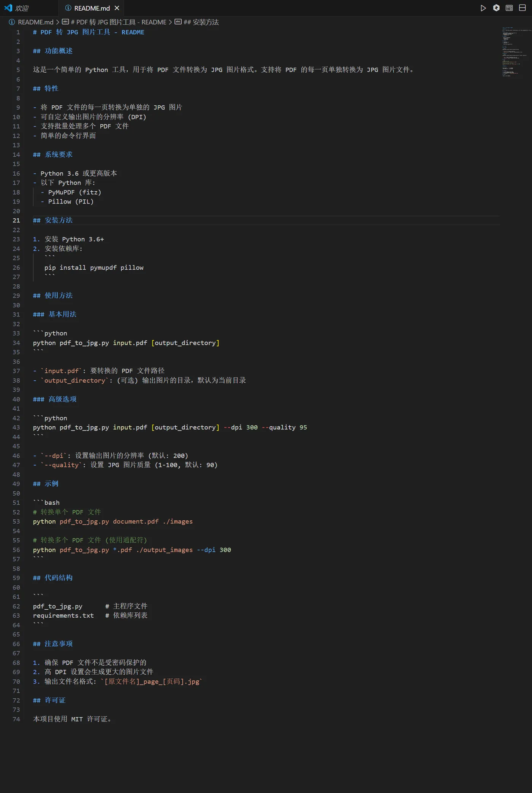The width and height of the screenshot is (532, 793).
Task: Click '# 转换单个 PDF 文件' comment line
Action: (67, 512)
